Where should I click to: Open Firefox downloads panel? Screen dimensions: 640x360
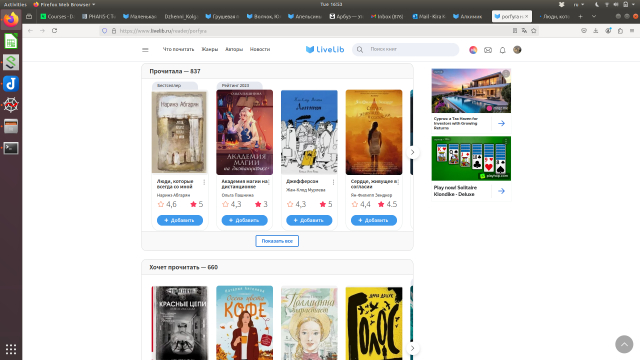pyautogui.click(x=596, y=31)
